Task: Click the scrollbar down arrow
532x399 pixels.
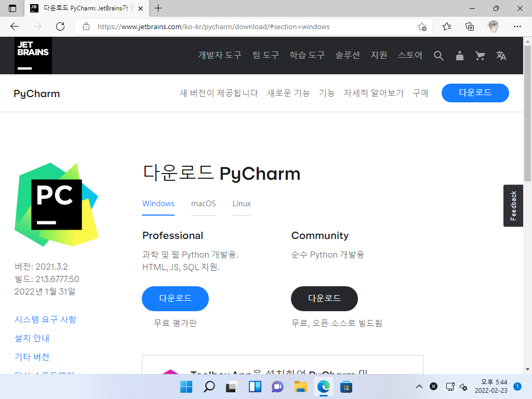Action: [527, 369]
